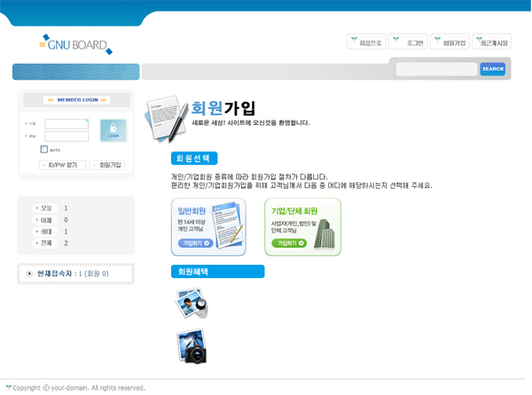The width and height of the screenshot is (532, 395).
Task: Focus the ID input field
Action: (66, 124)
